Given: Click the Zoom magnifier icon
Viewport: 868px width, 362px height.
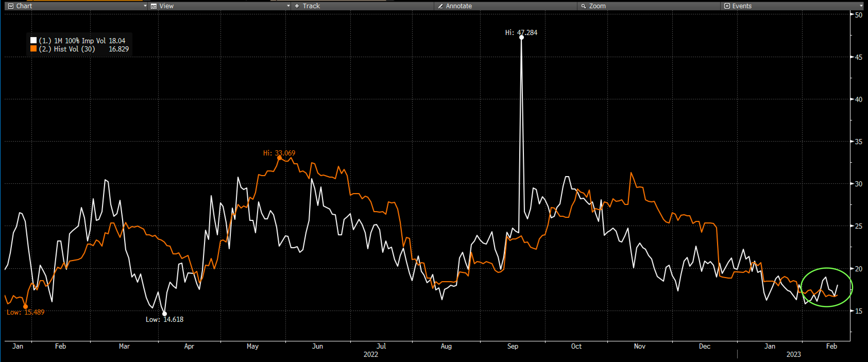Looking at the screenshot, I should point(583,6).
